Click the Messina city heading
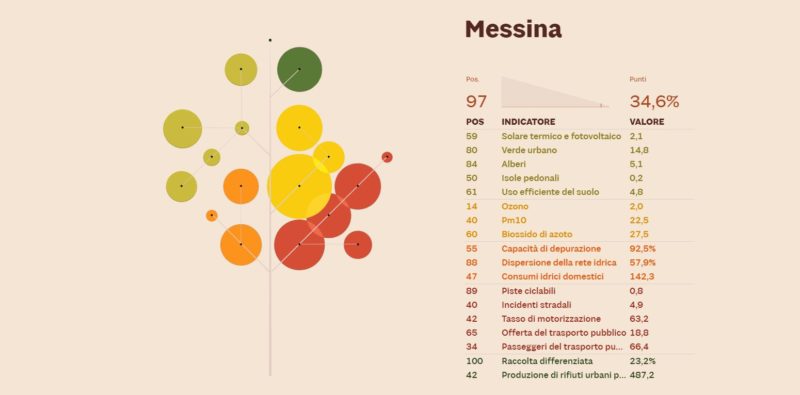 pos(513,29)
